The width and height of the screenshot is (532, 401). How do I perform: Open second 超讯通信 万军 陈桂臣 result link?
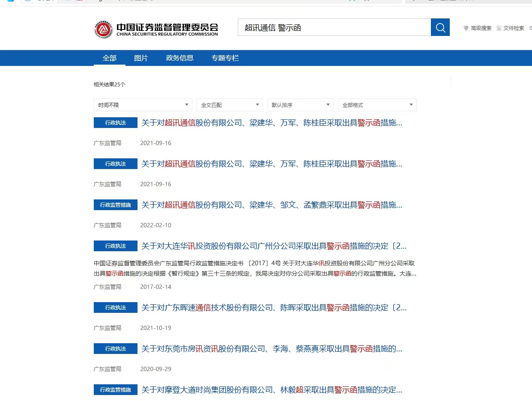[272, 164]
